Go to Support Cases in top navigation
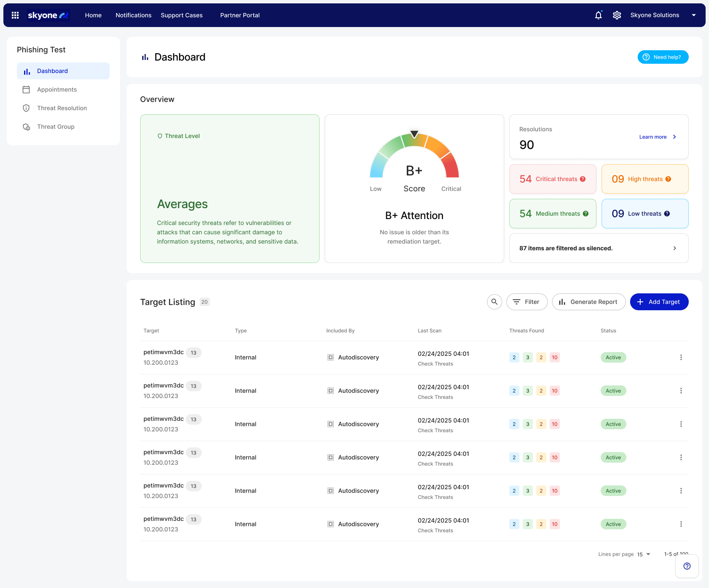 [181, 15]
